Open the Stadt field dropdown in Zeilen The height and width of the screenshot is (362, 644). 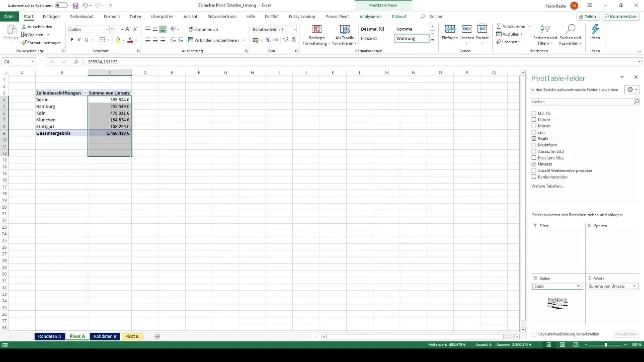point(579,286)
